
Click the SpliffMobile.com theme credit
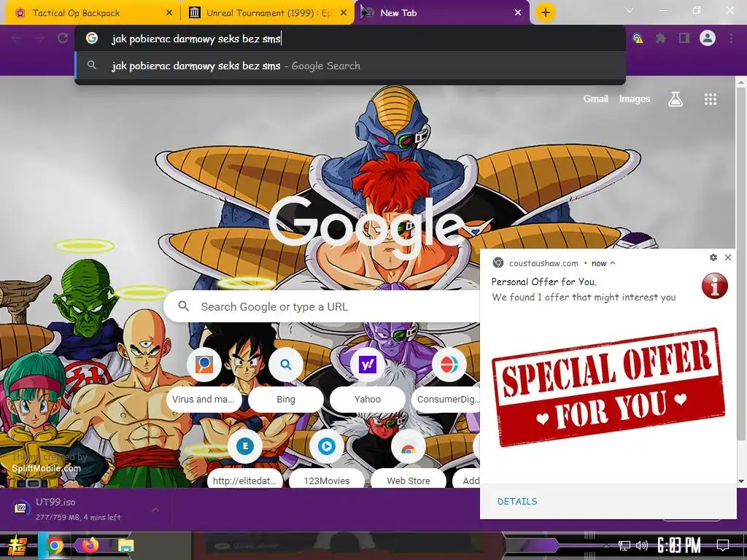click(46, 468)
